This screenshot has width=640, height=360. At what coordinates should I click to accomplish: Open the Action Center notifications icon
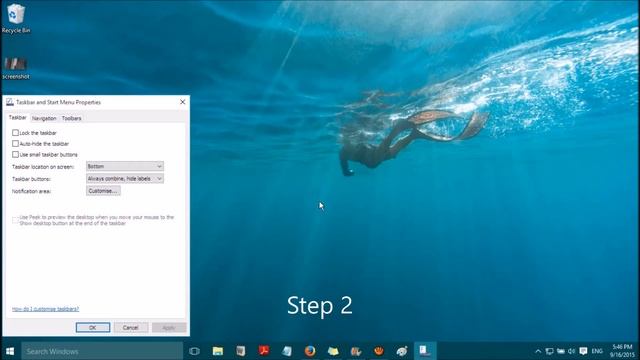tap(583, 351)
